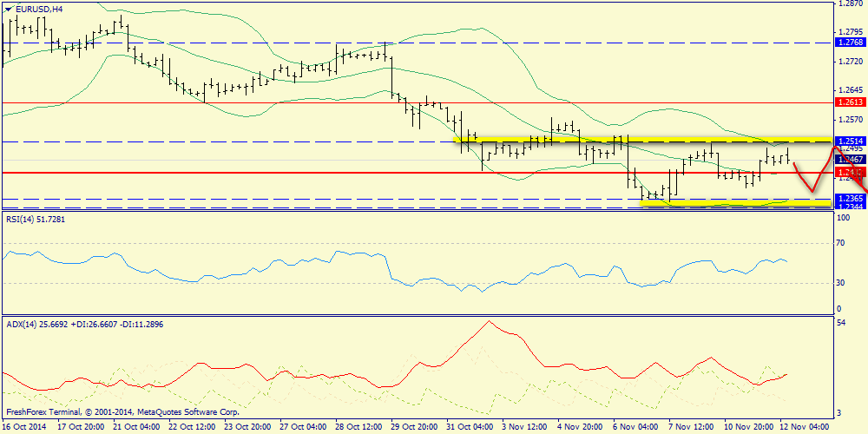This screenshot has height=434, width=868.
Task: Click the 1.2645 price scale value
Action: tap(851, 89)
